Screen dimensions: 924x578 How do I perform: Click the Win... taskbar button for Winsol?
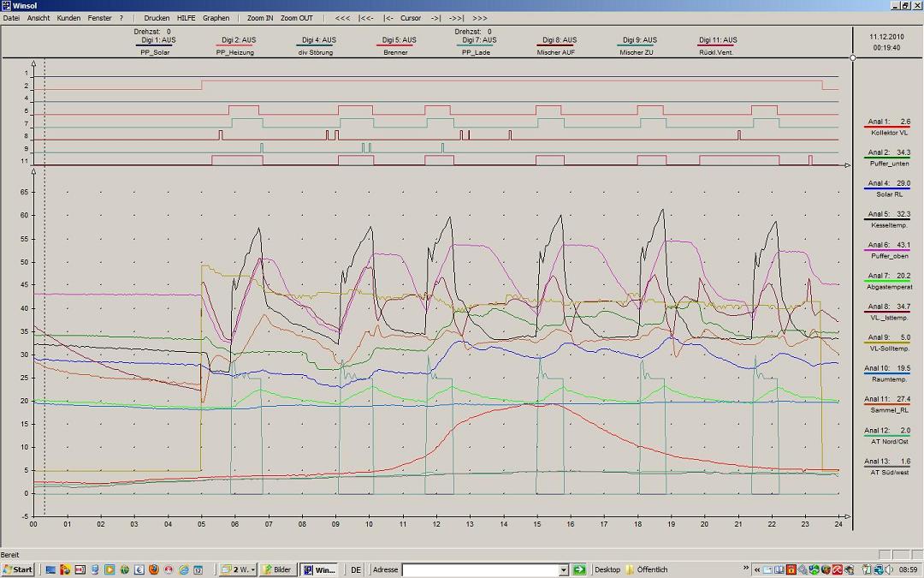(319, 569)
